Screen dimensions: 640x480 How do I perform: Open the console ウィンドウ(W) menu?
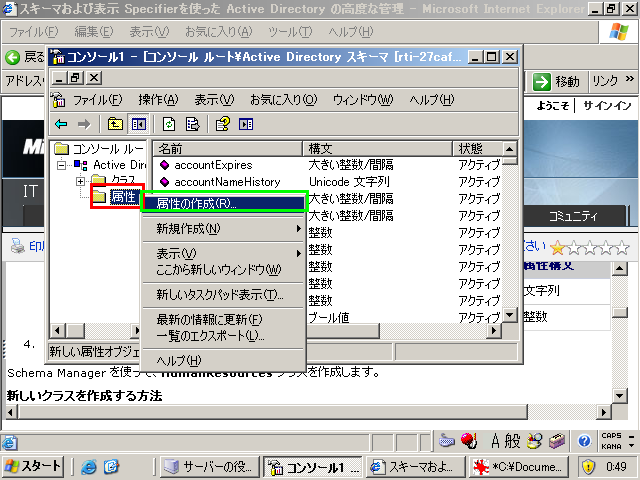pos(363,100)
